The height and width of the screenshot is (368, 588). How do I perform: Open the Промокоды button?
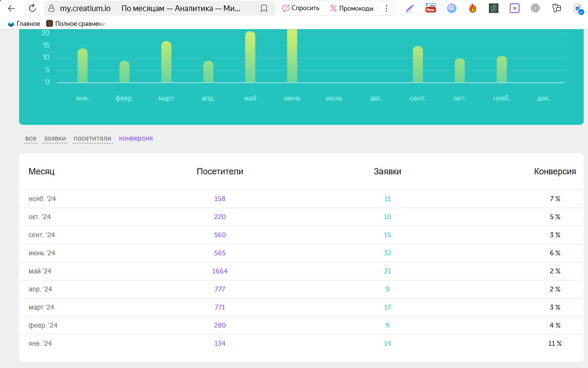[x=352, y=8]
